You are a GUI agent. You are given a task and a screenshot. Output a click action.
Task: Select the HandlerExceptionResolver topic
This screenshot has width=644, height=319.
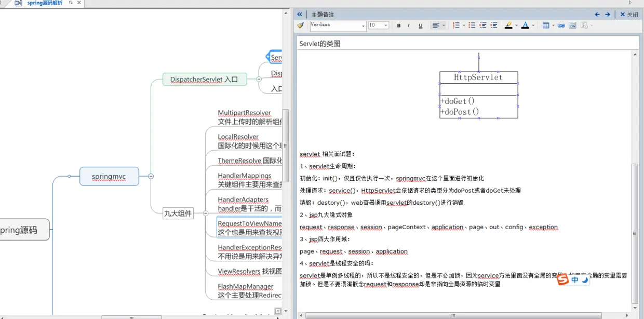pos(250,252)
